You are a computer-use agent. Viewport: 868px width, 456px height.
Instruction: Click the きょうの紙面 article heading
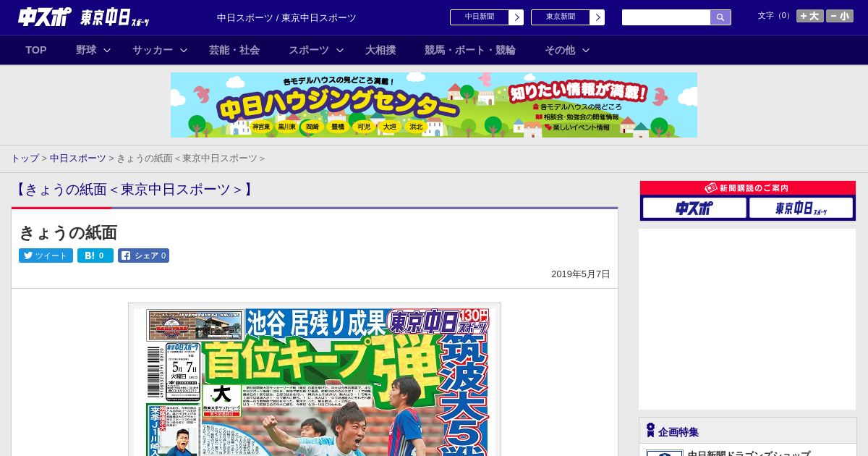(68, 232)
